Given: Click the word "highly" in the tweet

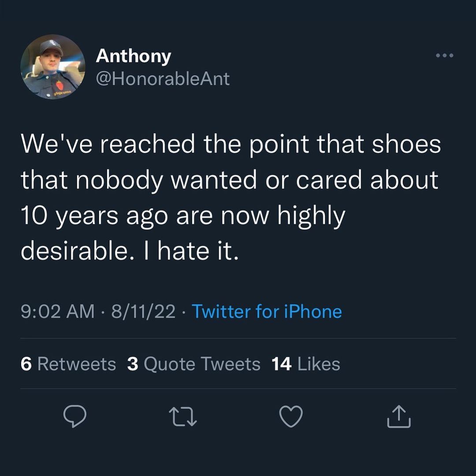Looking at the screenshot, I should coord(311,216).
